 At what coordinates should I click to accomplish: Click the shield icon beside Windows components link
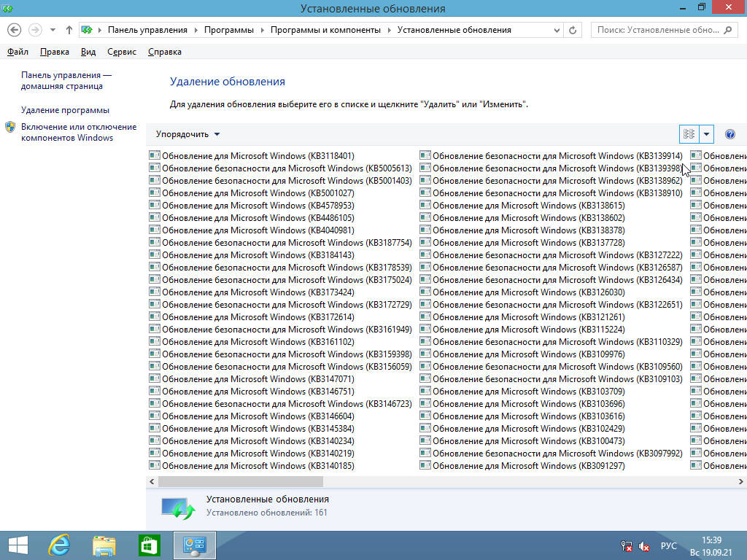pos(10,127)
